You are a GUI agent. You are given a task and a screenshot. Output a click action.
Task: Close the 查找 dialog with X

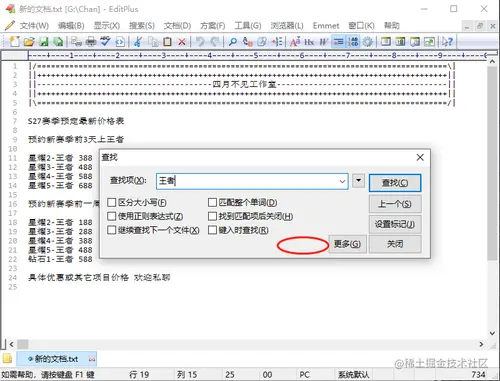[420, 157]
